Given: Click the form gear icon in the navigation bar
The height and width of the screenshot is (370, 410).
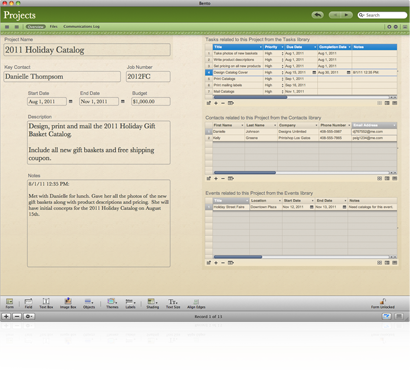Looking at the screenshot, I should coord(396,27).
